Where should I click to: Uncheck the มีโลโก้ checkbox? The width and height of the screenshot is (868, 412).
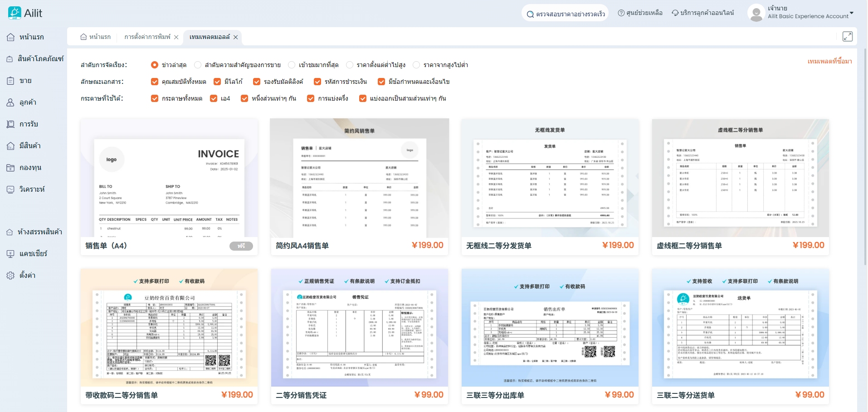tap(217, 82)
